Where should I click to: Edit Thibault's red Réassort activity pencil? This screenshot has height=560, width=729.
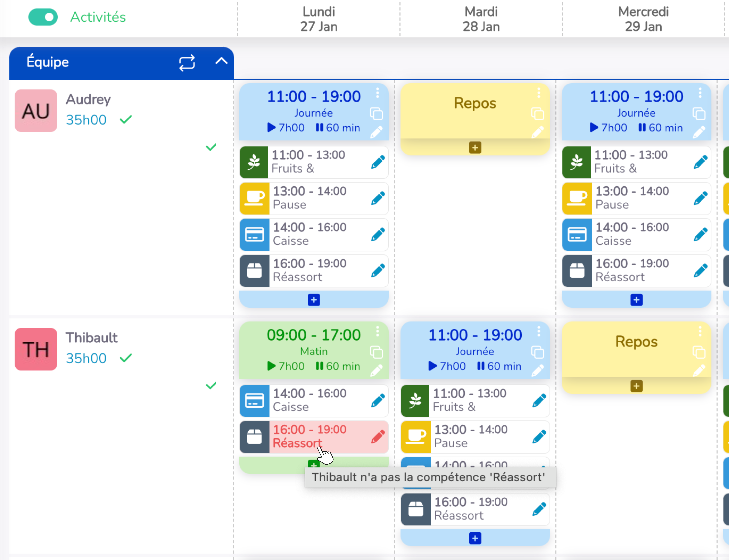[378, 436]
